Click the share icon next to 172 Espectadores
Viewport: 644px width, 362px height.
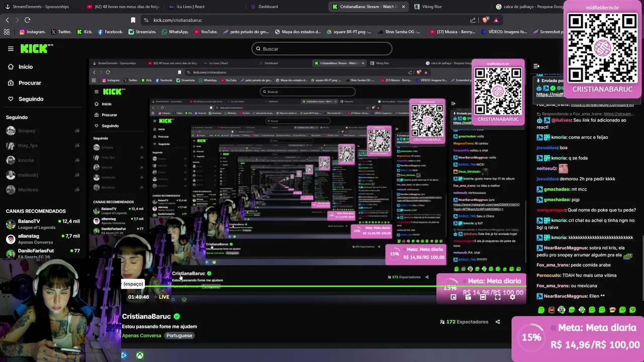coord(498,322)
